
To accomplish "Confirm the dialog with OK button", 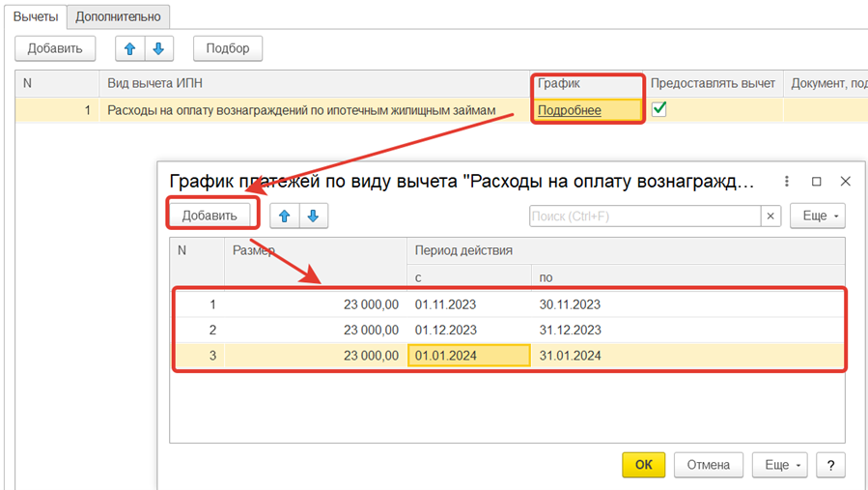I will click(644, 465).
